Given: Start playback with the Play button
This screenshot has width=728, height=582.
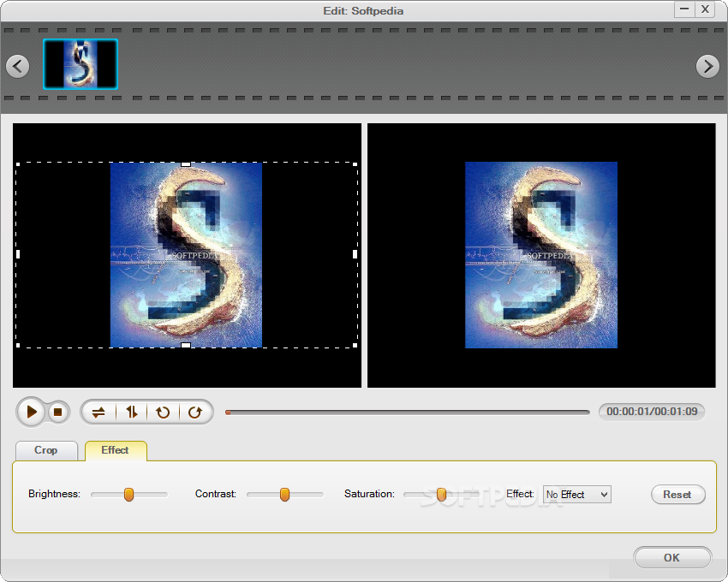Looking at the screenshot, I should pos(31,412).
